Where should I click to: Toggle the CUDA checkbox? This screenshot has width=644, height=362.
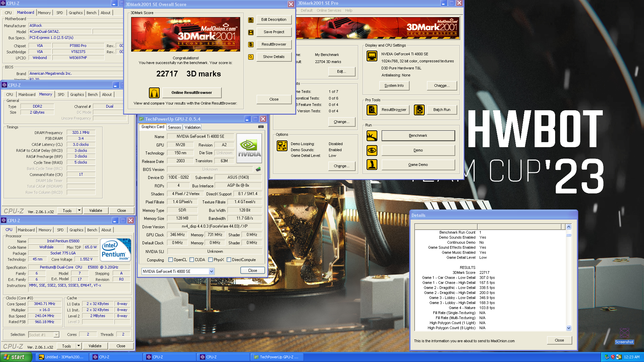pyautogui.click(x=192, y=260)
